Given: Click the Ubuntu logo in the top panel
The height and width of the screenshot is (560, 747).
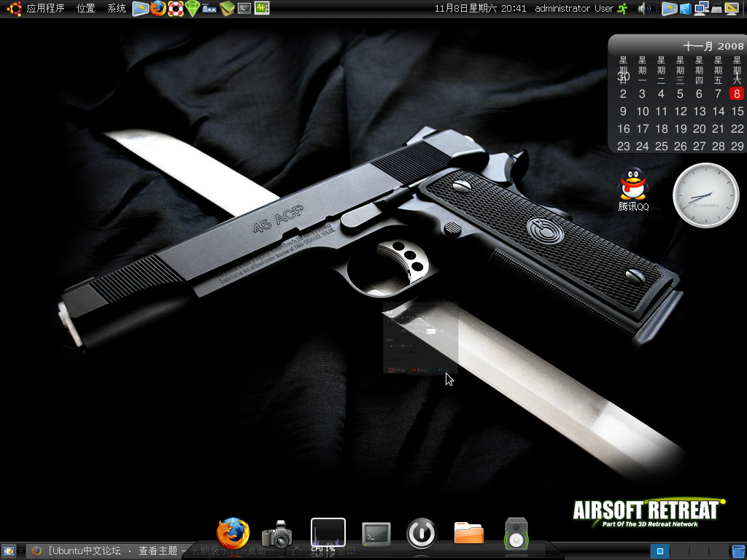Looking at the screenshot, I should click(14, 8).
